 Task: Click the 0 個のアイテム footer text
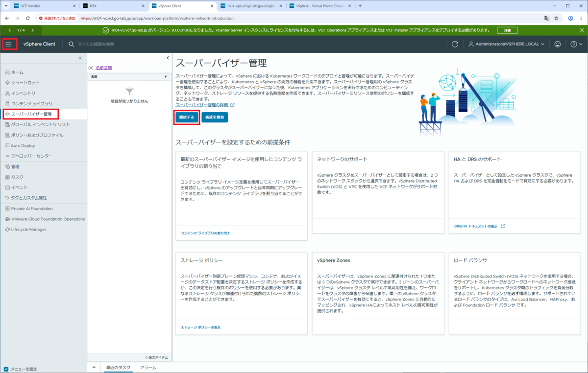(x=156, y=358)
